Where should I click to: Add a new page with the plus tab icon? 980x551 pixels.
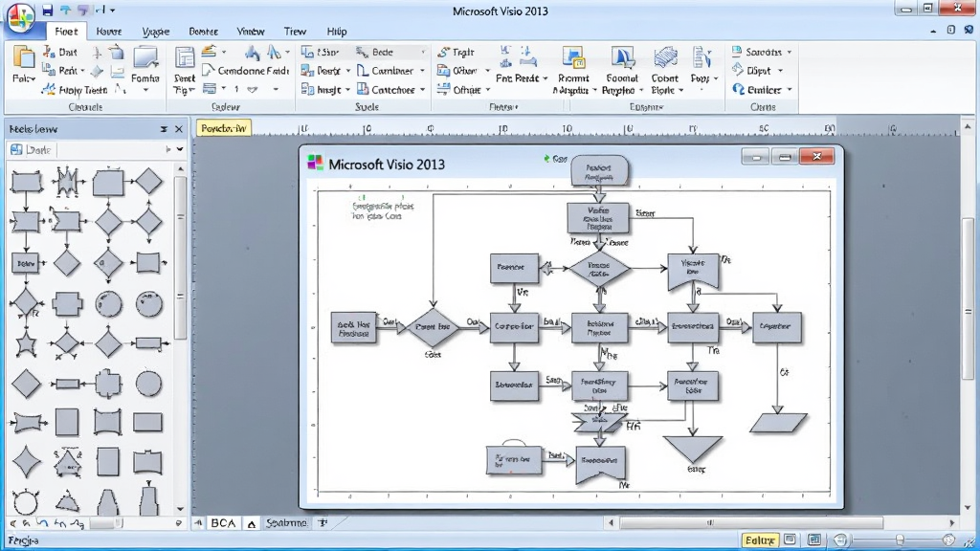(x=323, y=523)
